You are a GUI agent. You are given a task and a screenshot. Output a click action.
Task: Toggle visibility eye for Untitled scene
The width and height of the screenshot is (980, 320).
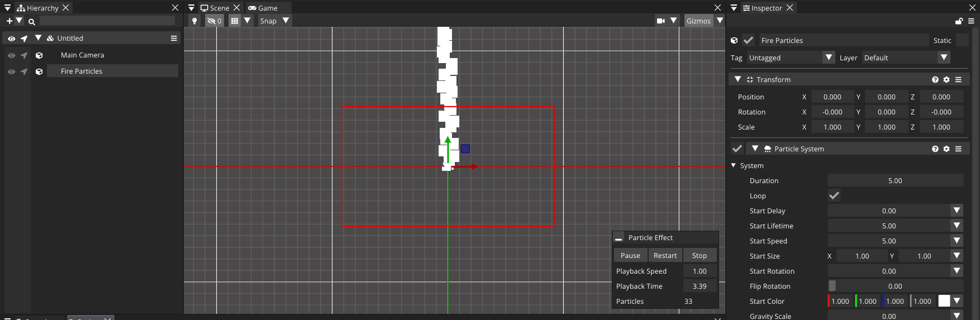[x=11, y=39]
